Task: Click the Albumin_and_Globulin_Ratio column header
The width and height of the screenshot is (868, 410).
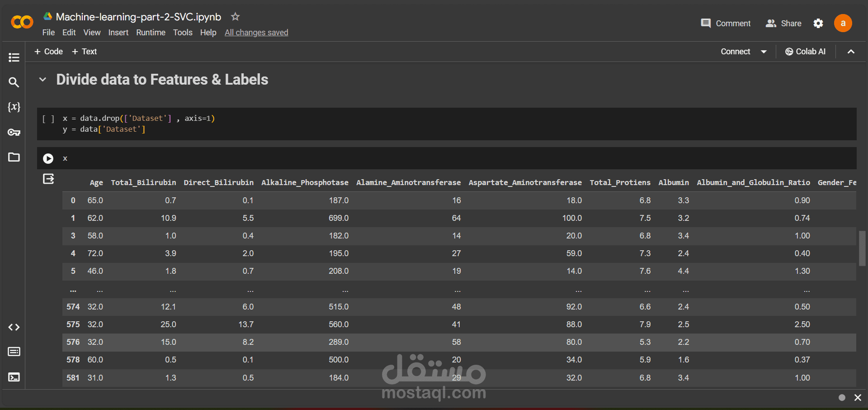Action: pyautogui.click(x=753, y=182)
